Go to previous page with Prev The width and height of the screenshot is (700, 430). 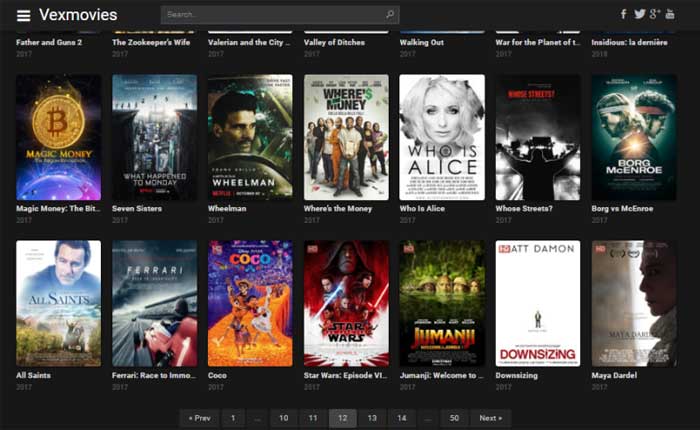[x=200, y=418]
